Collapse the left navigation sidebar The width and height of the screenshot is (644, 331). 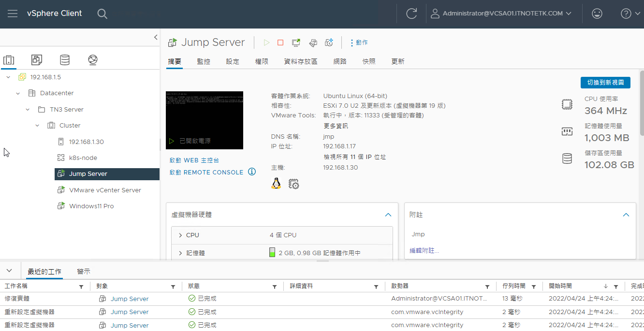coord(156,37)
